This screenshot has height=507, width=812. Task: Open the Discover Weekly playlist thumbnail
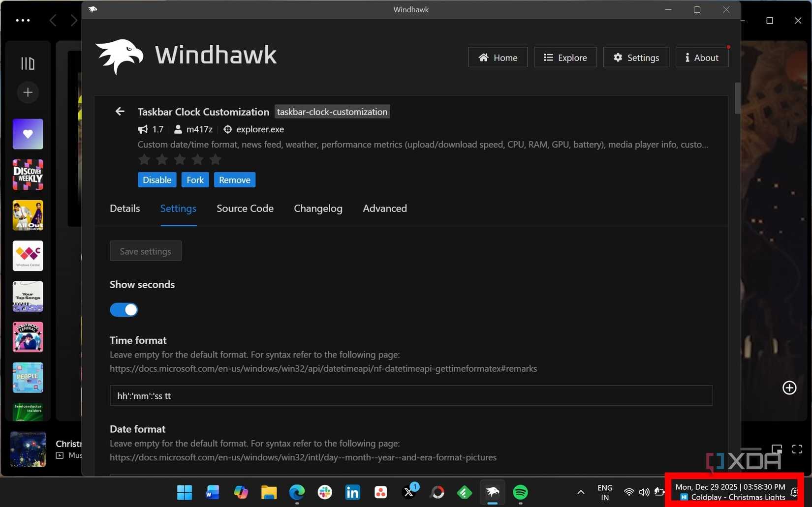pos(28,175)
